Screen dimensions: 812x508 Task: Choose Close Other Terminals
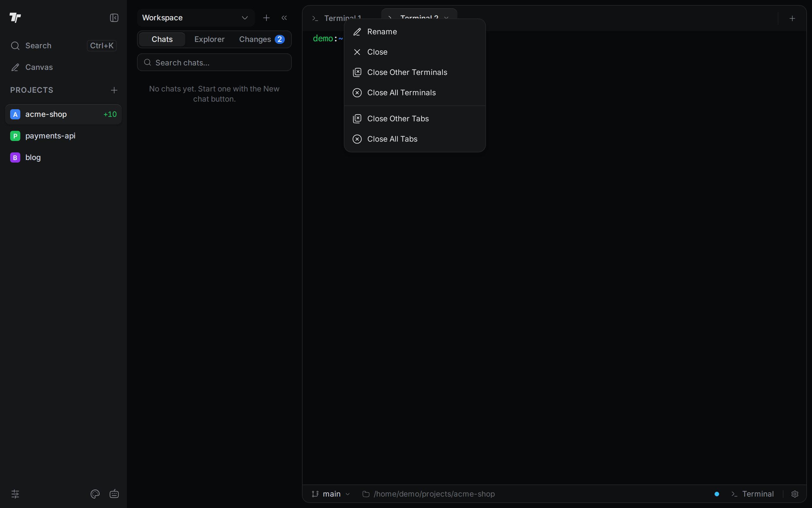[415, 72]
